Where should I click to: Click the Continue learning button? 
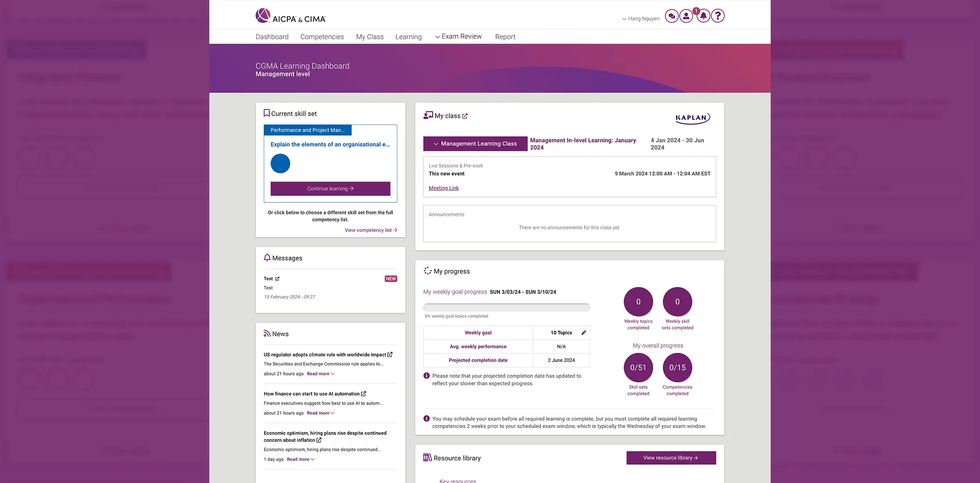click(330, 188)
